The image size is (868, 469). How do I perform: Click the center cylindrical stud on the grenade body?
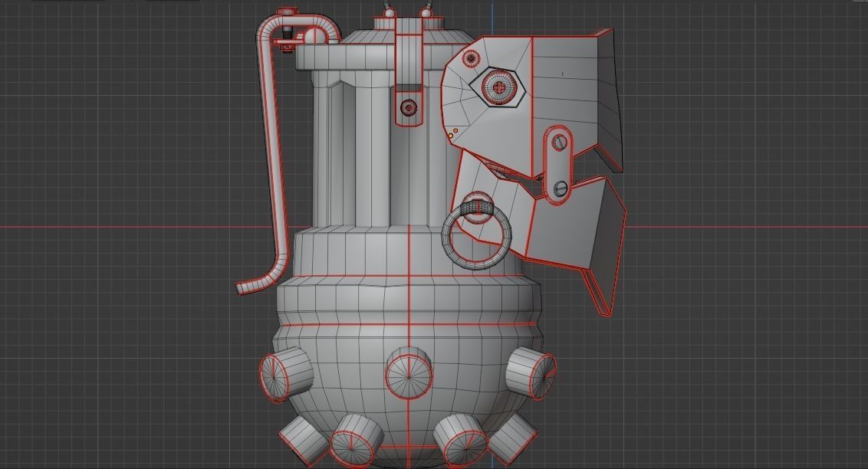[x=409, y=373]
